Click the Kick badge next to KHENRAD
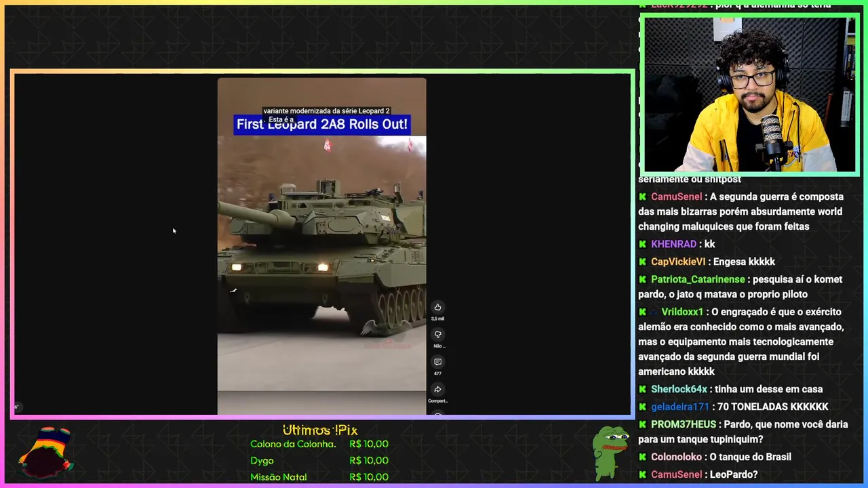The height and width of the screenshot is (488, 868). [x=642, y=244]
